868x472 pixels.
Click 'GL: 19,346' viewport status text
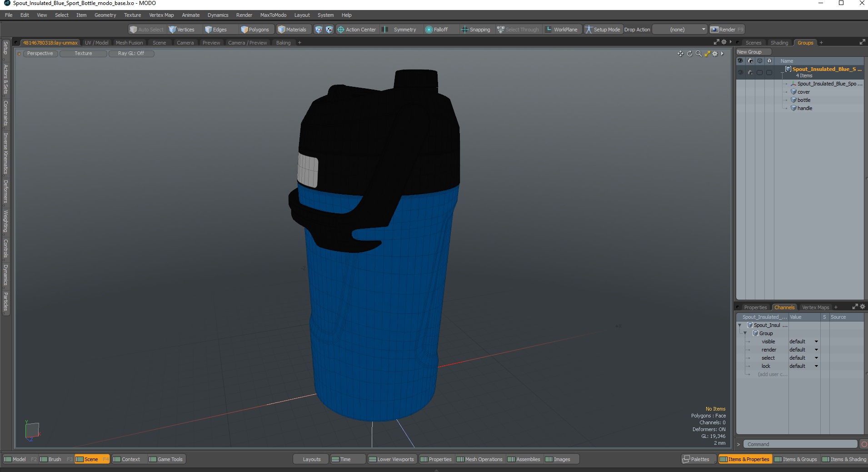713,436
